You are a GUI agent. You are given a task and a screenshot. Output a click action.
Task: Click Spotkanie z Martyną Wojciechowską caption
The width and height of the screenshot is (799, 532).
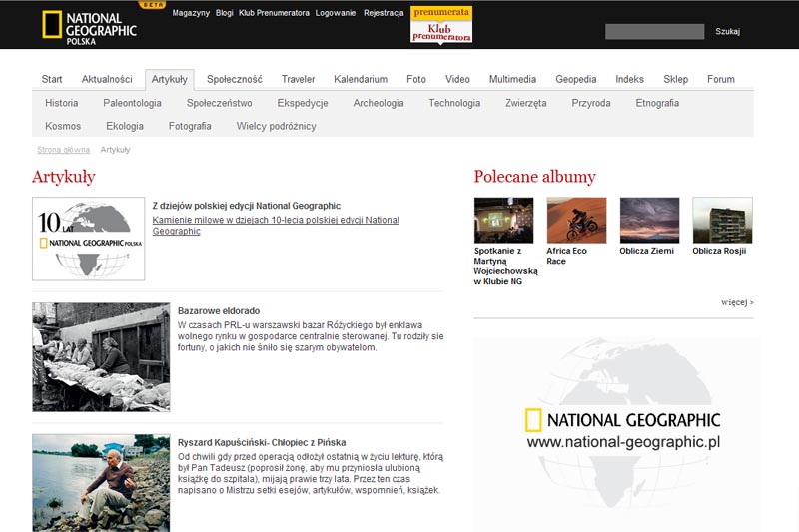[x=505, y=266]
